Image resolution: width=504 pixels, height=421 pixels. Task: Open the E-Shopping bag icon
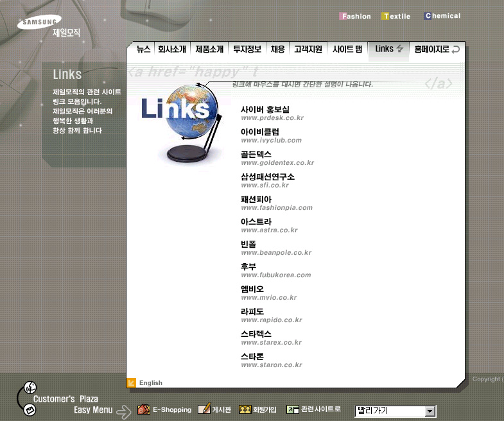(143, 409)
